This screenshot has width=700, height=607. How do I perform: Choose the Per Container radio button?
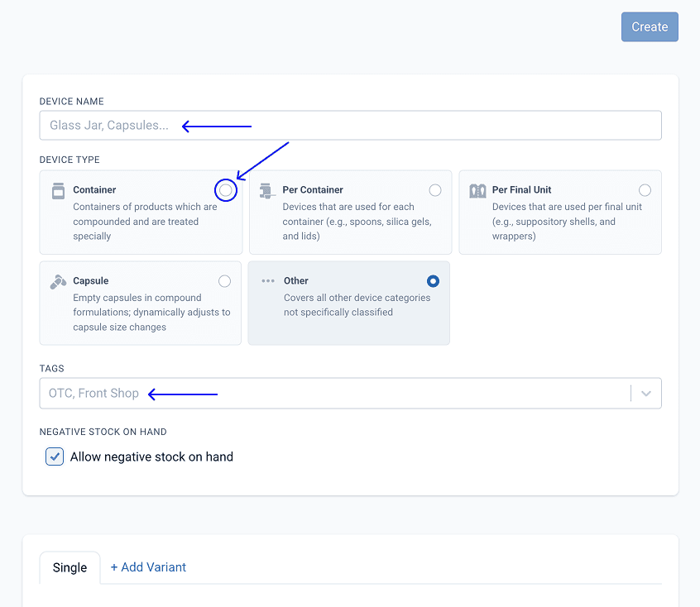435,190
